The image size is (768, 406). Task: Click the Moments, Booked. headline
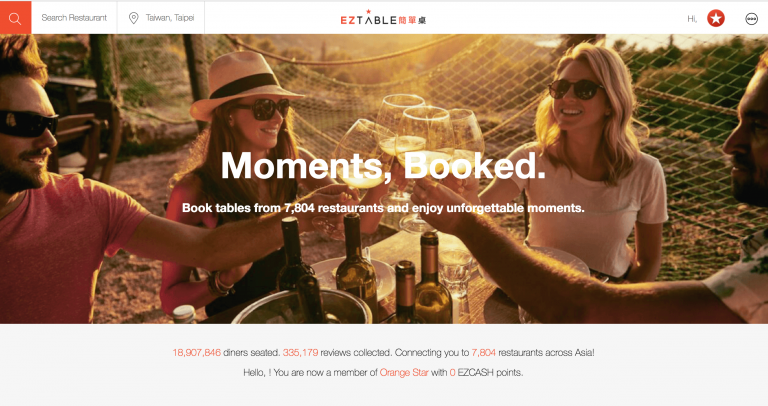coord(383,166)
